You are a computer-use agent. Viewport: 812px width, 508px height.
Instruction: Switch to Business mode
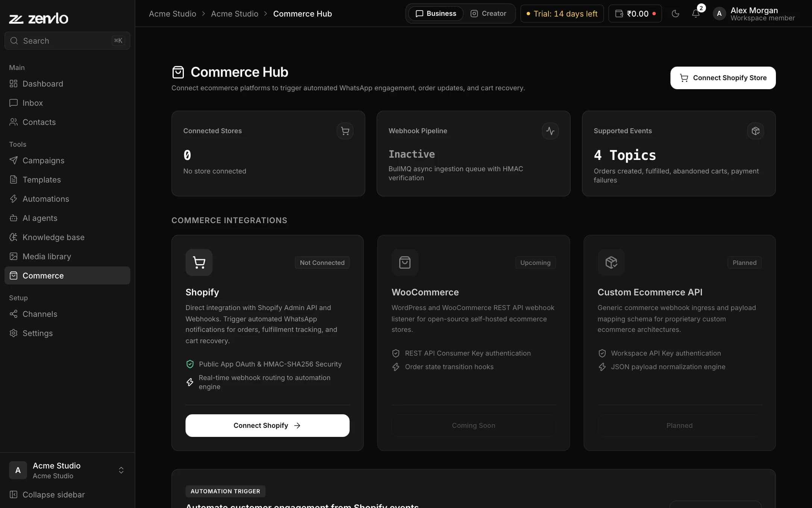click(x=436, y=14)
